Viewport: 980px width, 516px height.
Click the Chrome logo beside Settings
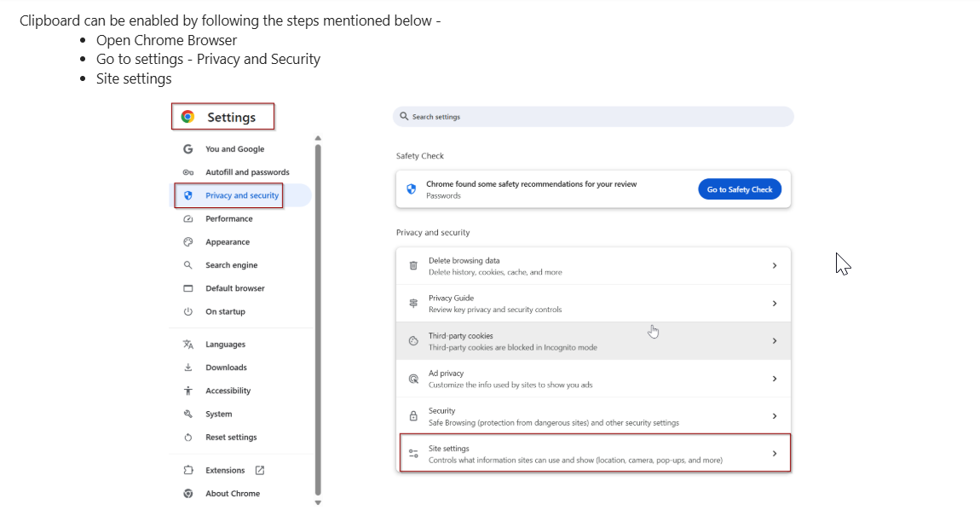click(x=187, y=116)
